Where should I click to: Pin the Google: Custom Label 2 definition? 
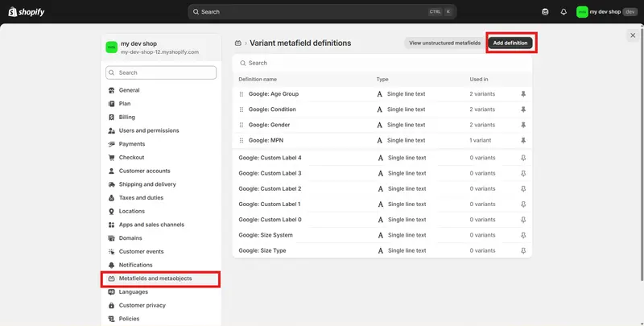(x=523, y=189)
